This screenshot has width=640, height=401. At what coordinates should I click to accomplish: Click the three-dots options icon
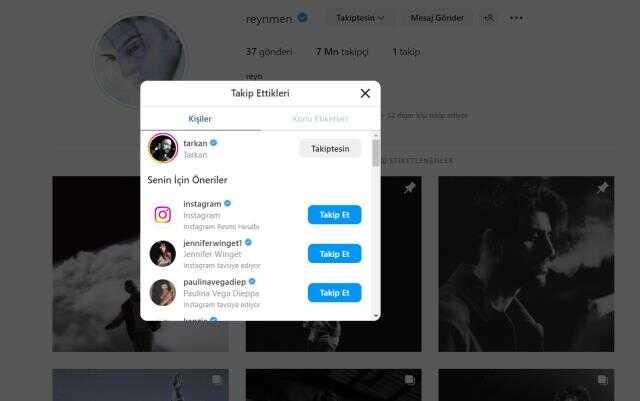[x=516, y=18]
